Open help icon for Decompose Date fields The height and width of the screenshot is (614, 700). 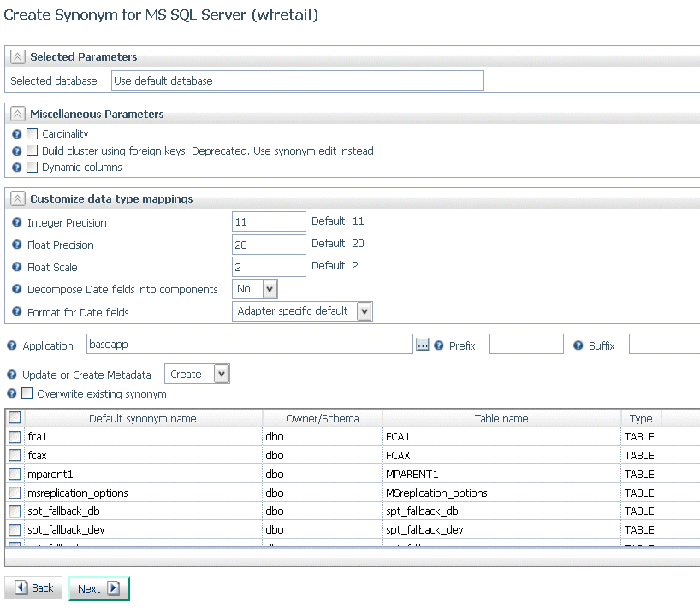point(16,289)
